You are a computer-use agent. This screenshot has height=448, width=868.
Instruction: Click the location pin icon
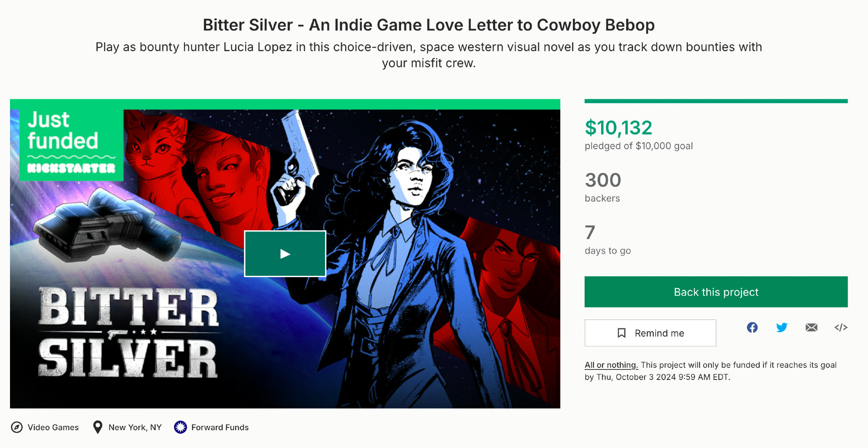pyautogui.click(x=98, y=427)
